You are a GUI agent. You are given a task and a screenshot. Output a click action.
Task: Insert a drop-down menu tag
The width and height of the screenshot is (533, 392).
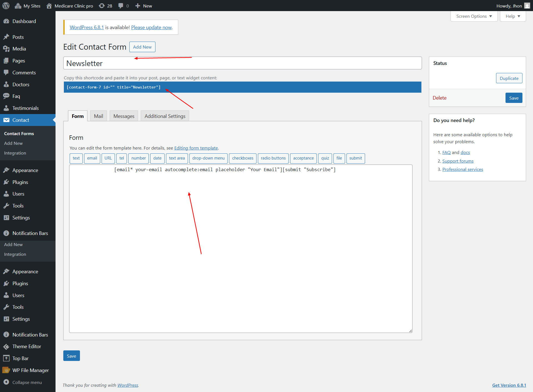208,158
